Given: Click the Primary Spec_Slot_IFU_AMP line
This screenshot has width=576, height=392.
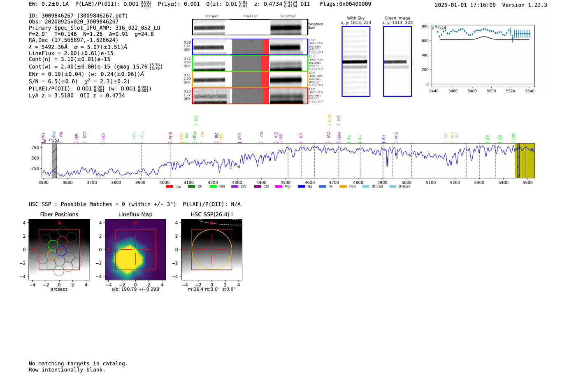Looking at the screenshot, I should (x=95, y=28).
